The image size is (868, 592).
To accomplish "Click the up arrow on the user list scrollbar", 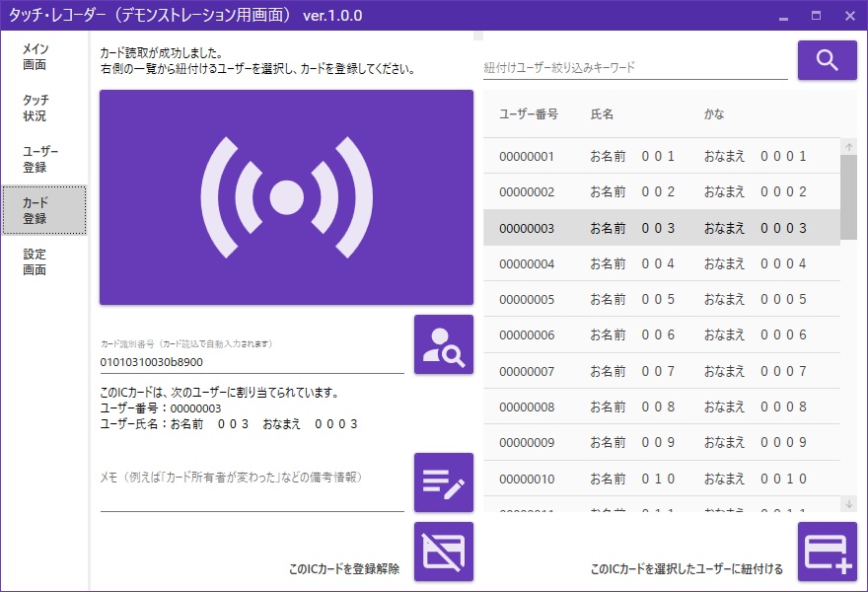I will click(848, 146).
